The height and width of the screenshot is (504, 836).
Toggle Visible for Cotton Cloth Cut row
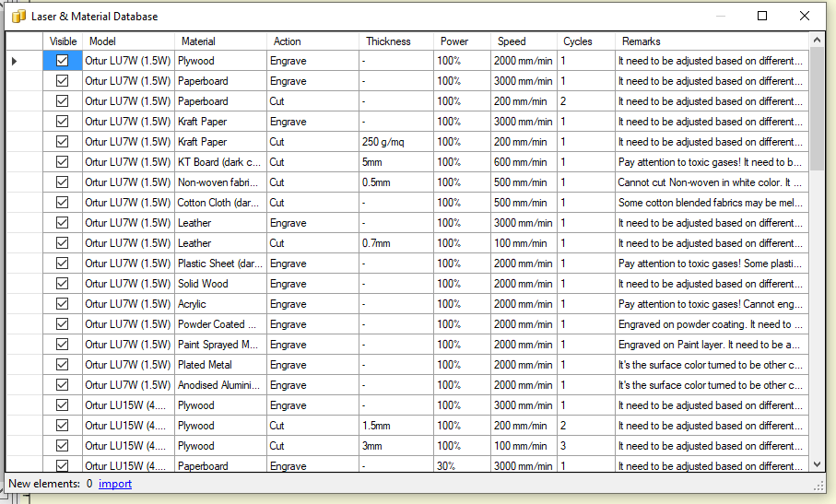click(x=63, y=203)
